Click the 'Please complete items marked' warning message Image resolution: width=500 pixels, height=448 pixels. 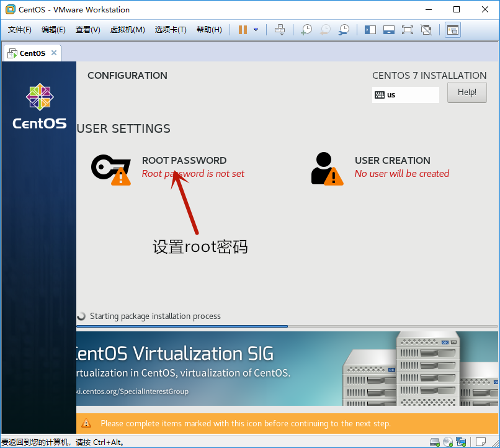246,423
